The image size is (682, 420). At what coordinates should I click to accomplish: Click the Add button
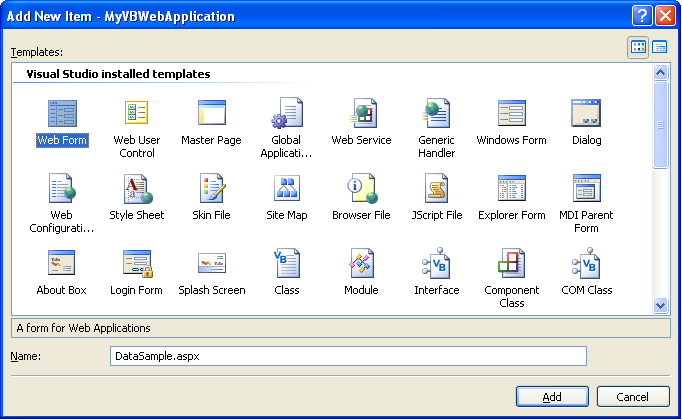click(552, 397)
